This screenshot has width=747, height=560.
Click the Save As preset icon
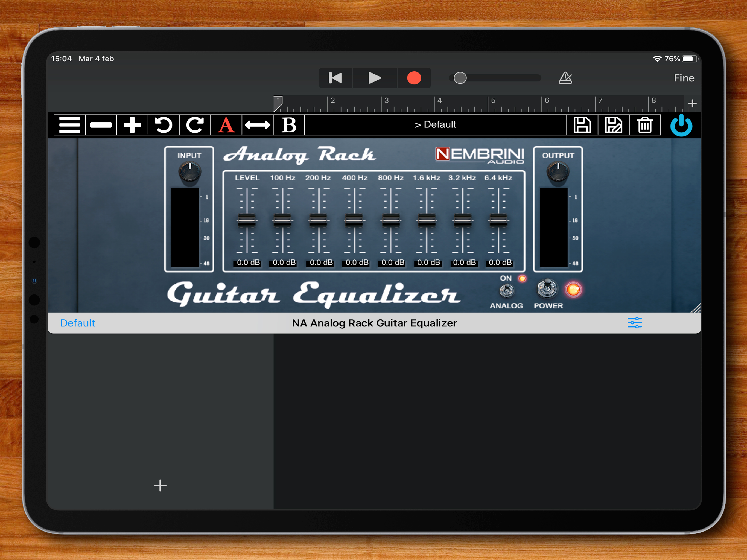613,125
